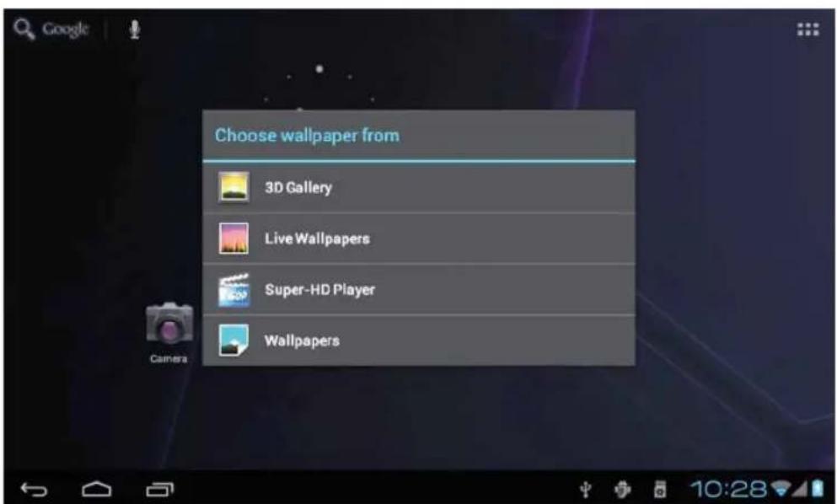Screen dimensions: 837x504
Task: Tap the USB connection status icon
Action: point(586,489)
